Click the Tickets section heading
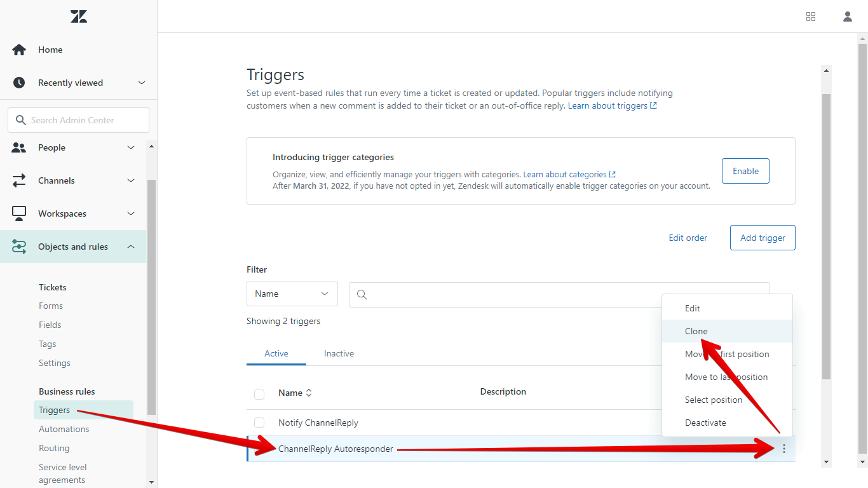 coord(53,287)
